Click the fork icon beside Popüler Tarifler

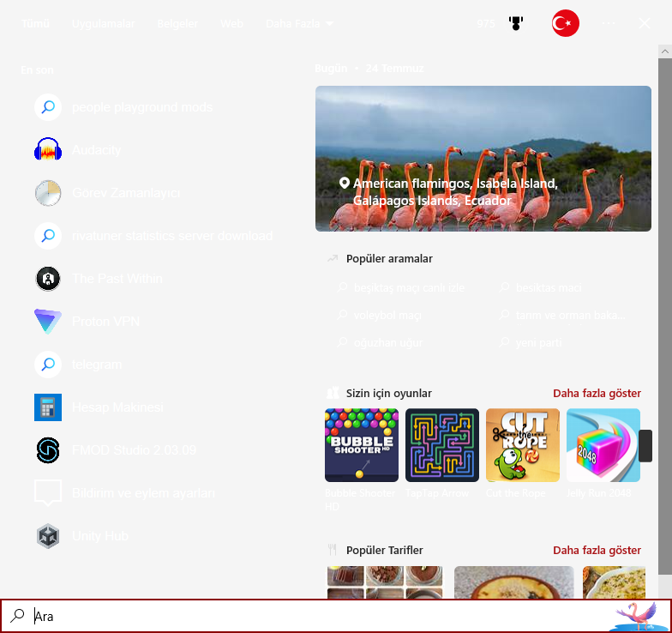[333, 550]
